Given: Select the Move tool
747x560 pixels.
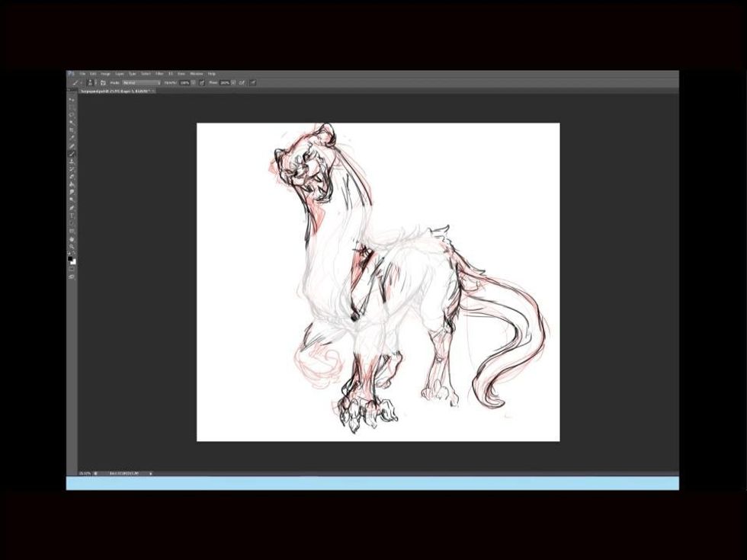Looking at the screenshot, I should point(72,99).
